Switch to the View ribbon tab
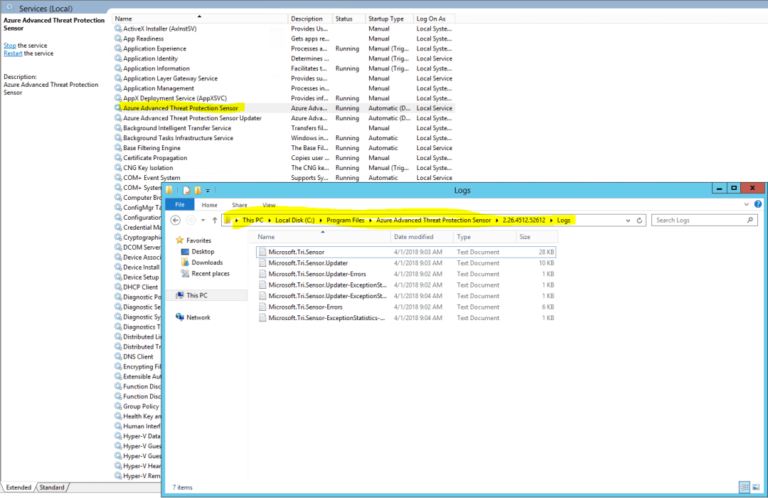This screenshot has width=768, height=498. (x=269, y=204)
